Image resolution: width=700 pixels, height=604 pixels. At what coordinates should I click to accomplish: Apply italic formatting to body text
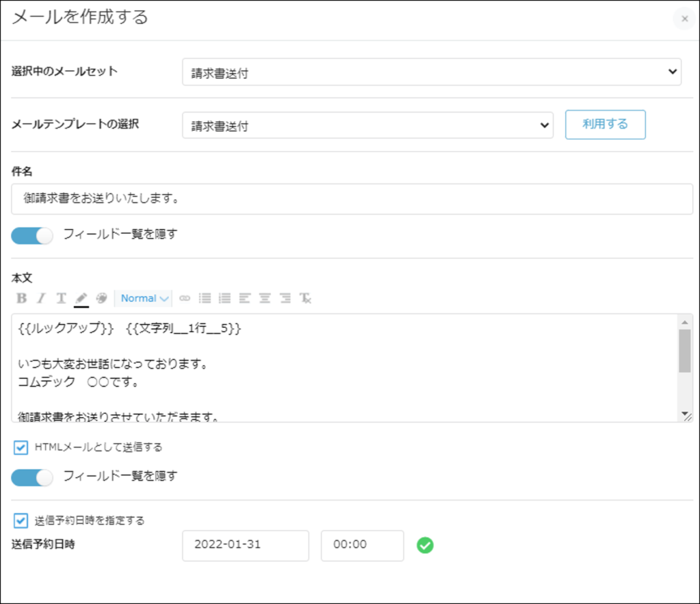click(x=41, y=298)
